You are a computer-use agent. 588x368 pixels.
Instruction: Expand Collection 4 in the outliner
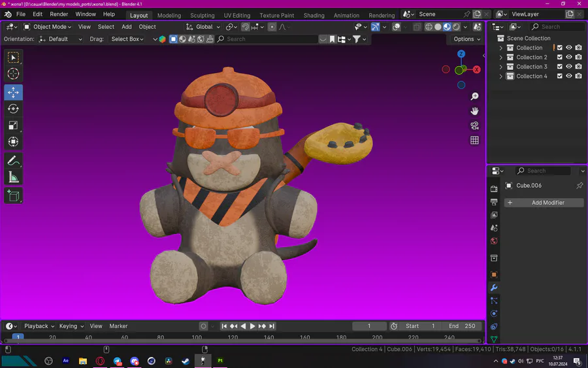click(500, 76)
